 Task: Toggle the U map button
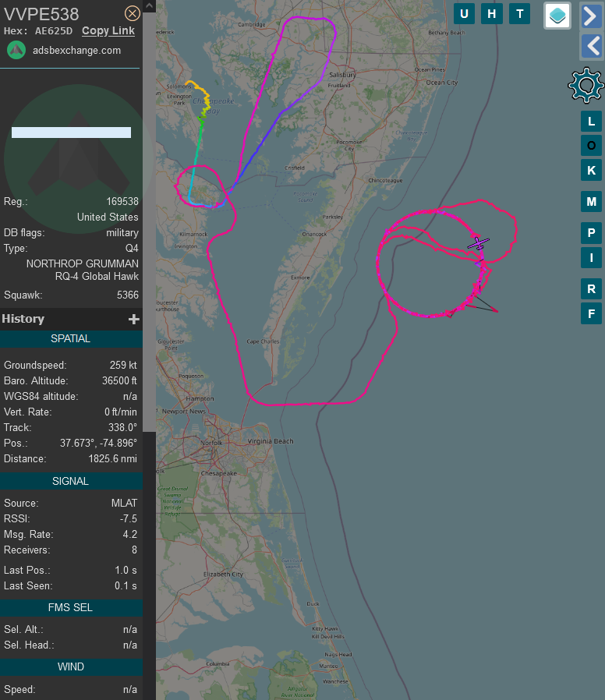click(x=465, y=14)
